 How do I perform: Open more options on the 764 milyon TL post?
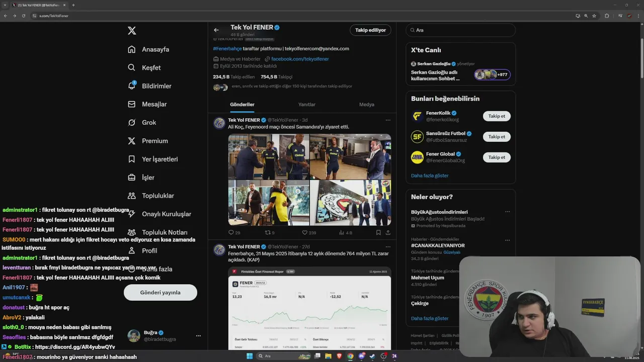click(388, 247)
